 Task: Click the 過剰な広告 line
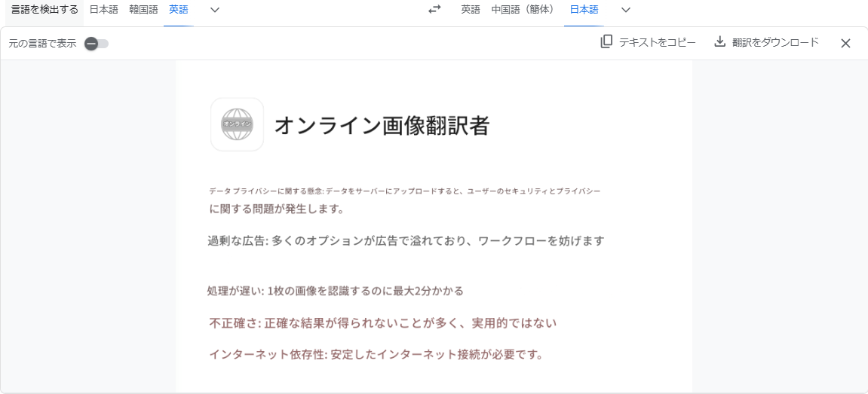point(406,241)
